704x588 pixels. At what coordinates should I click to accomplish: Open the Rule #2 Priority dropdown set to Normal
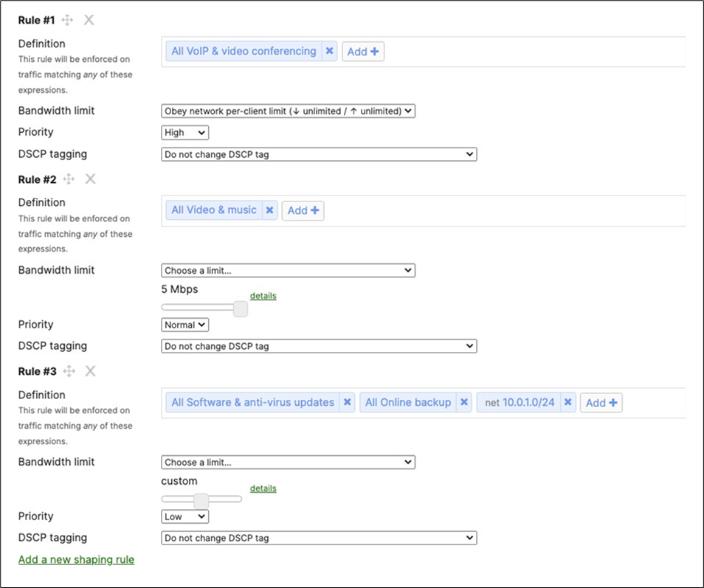coord(185,325)
